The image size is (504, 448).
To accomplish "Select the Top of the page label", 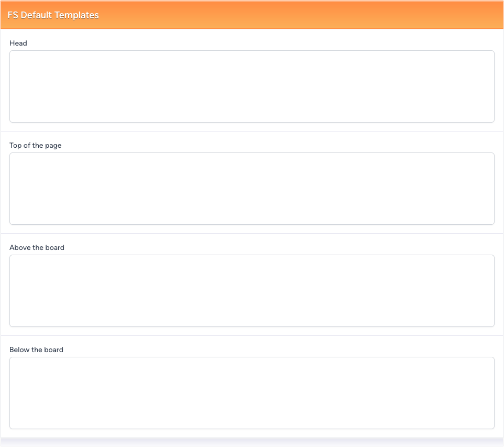I will coord(36,145).
